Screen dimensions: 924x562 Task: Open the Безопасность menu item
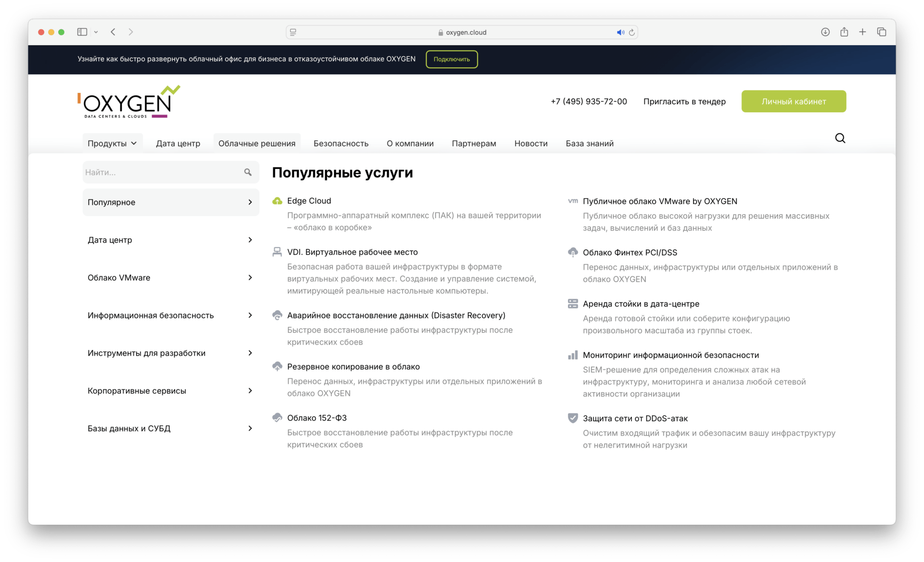[x=341, y=144]
